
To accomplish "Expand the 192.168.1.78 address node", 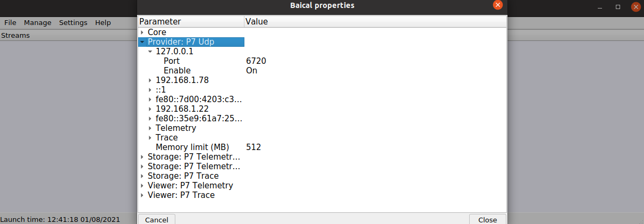I will pos(150,80).
